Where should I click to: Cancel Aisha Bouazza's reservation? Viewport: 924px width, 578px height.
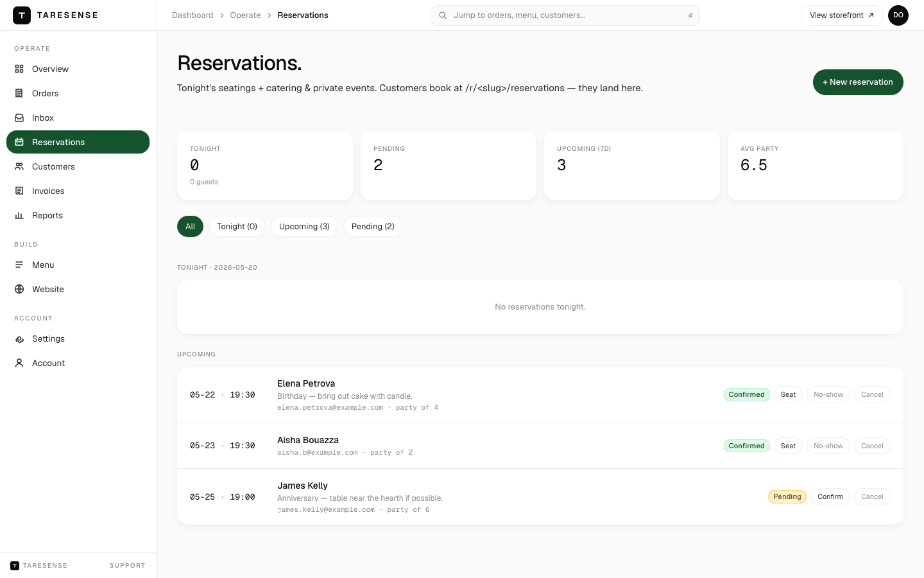coord(872,446)
